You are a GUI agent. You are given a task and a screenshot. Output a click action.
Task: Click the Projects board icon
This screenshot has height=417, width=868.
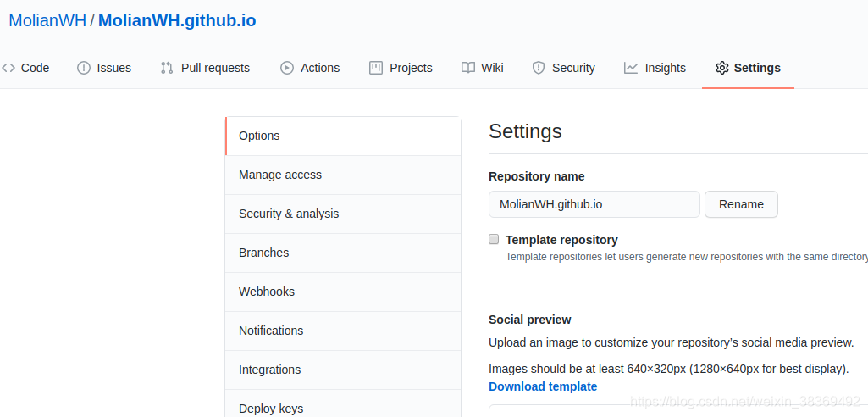pyautogui.click(x=376, y=68)
